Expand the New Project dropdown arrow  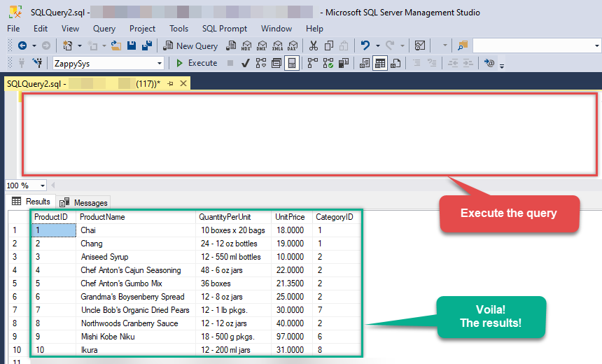pos(80,46)
